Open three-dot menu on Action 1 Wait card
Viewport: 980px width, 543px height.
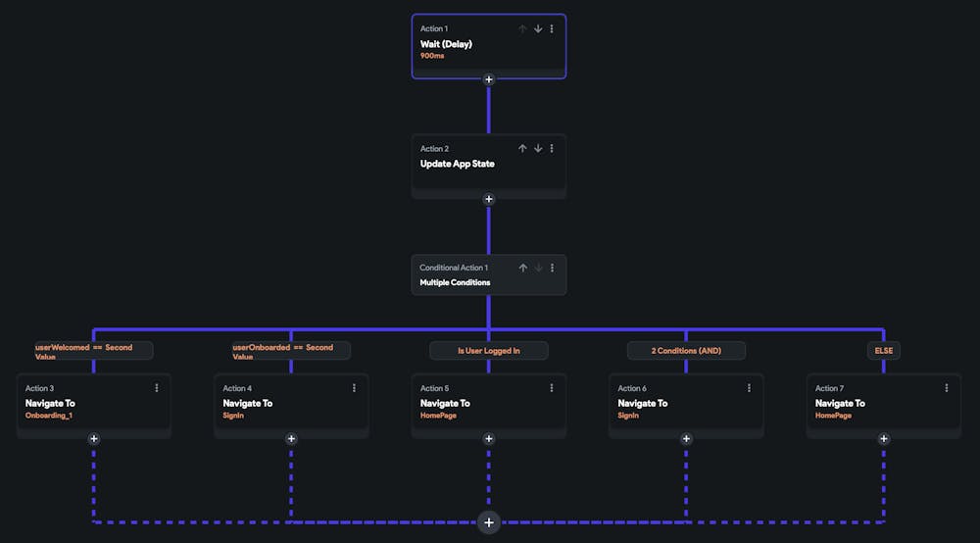552,28
